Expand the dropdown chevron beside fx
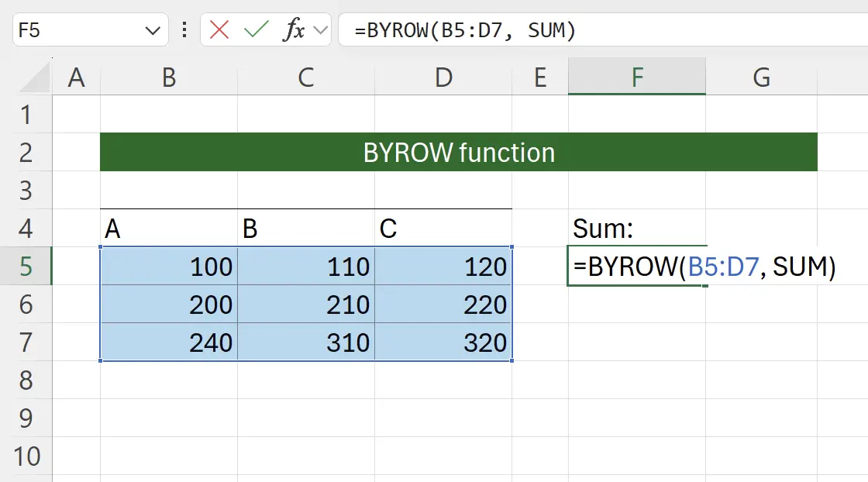Viewport: 868px width, 482px height. click(320, 30)
